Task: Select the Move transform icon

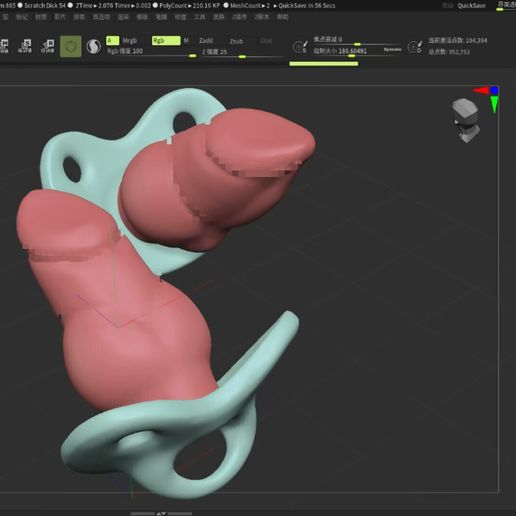Action: tap(4, 46)
